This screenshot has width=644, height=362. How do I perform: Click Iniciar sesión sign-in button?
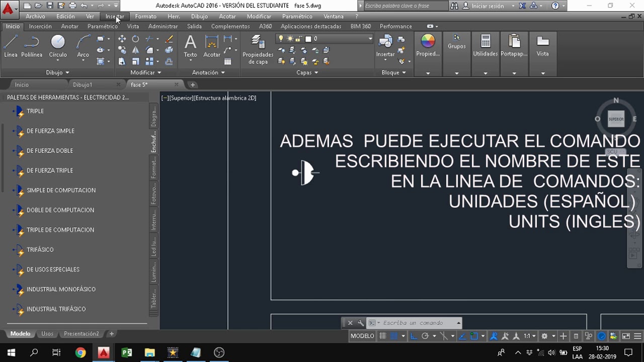(x=488, y=6)
